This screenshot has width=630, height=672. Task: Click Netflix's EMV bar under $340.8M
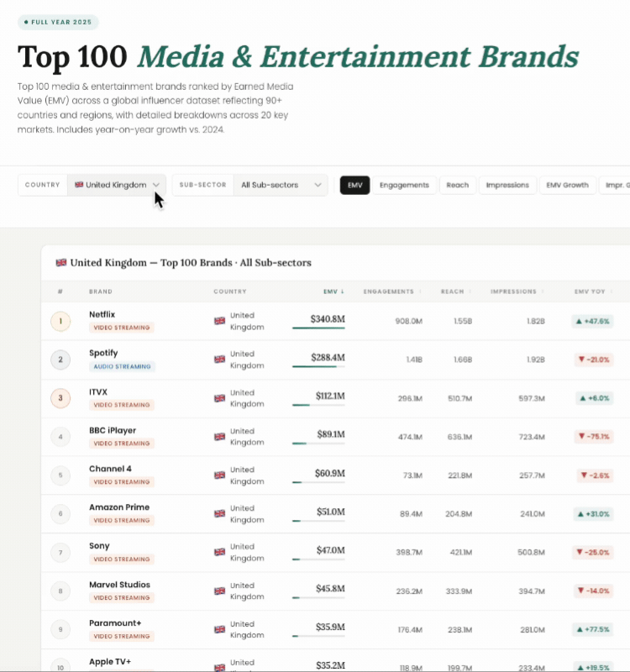318,328
